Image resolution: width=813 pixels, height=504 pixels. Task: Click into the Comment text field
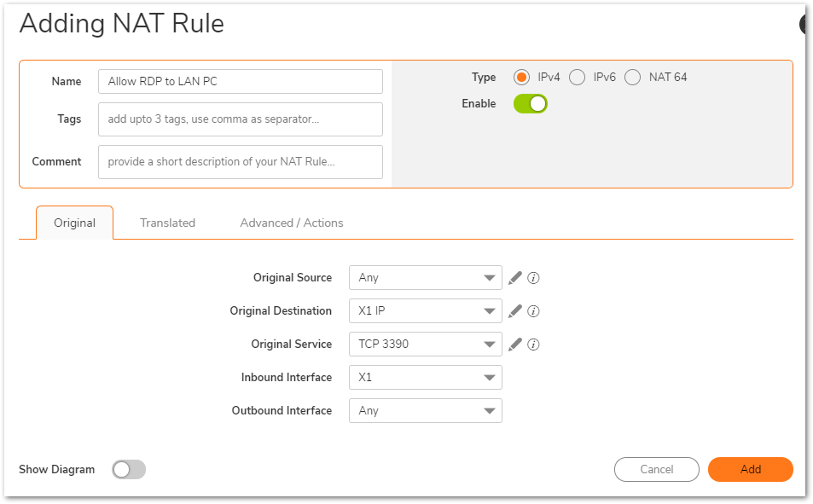coord(240,162)
